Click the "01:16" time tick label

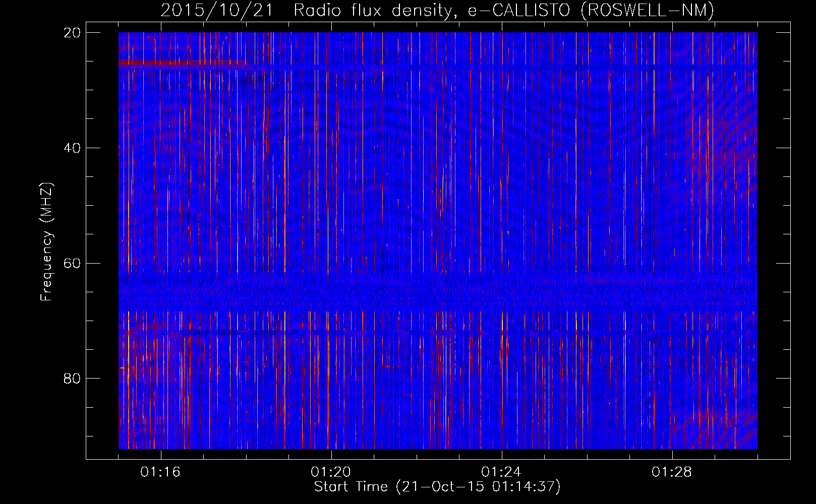(x=160, y=472)
